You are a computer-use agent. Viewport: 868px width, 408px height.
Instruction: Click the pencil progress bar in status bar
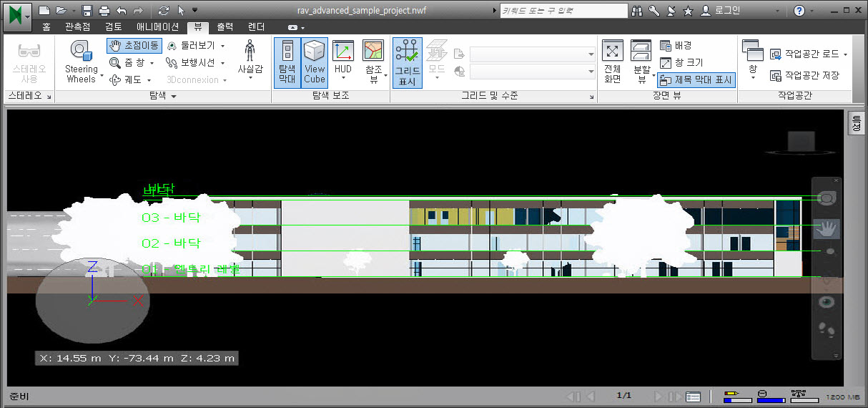(x=736, y=396)
